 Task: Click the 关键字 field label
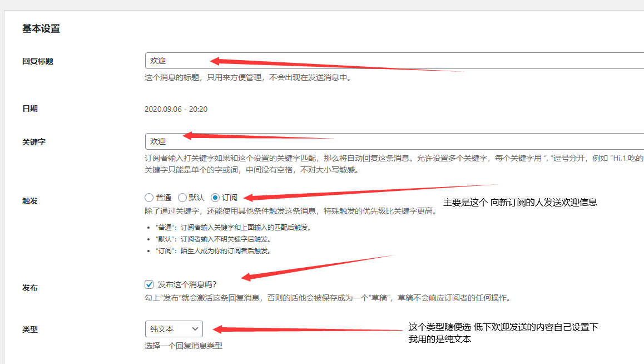click(34, 142)
